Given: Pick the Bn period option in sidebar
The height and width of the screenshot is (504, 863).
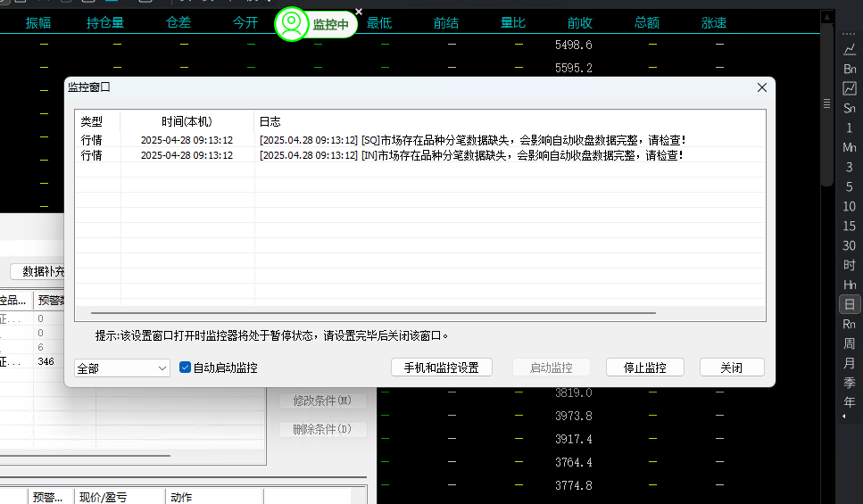Looking at the screenshot, I should tap(850, 69).
